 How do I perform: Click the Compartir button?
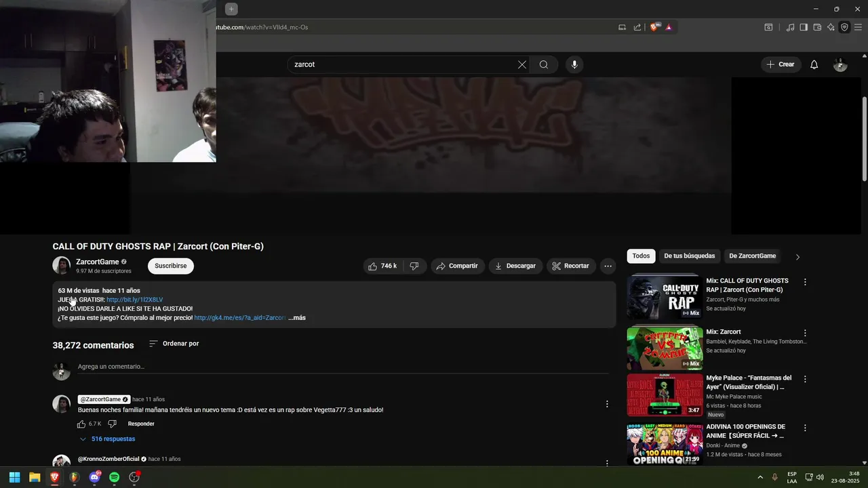pyautogui.click(x=457, y=266)
